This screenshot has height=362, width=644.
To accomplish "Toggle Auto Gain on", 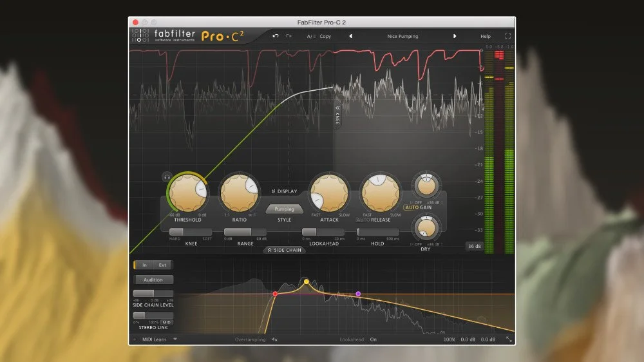I will (419, 207).
